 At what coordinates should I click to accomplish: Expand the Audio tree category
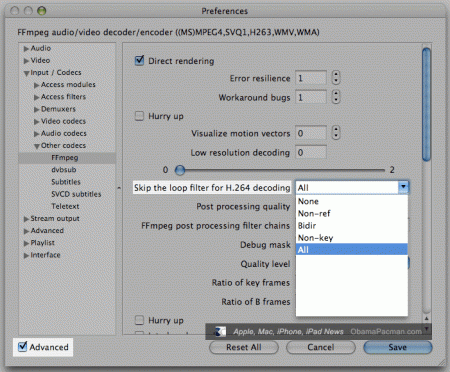(x=26, y=49)
